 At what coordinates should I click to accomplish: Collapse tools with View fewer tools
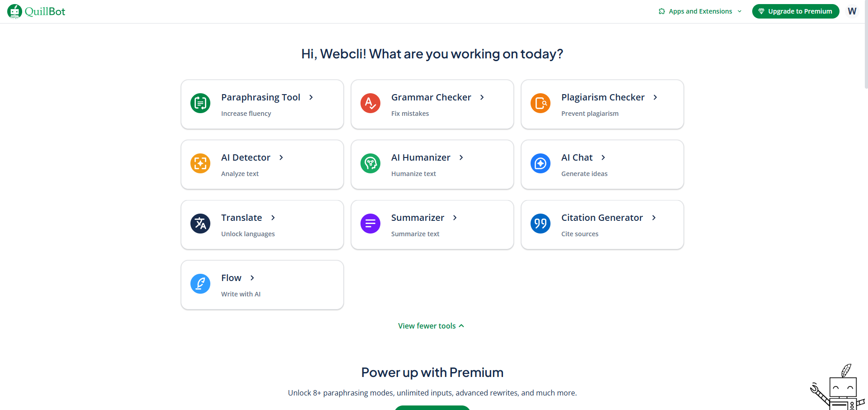431,326
